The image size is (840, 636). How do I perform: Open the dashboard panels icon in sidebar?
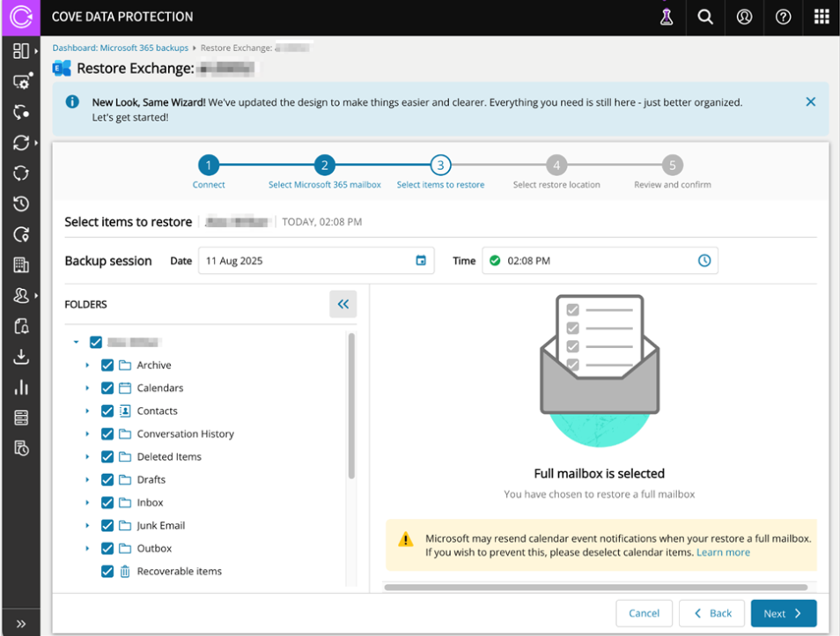click(21, 51)
